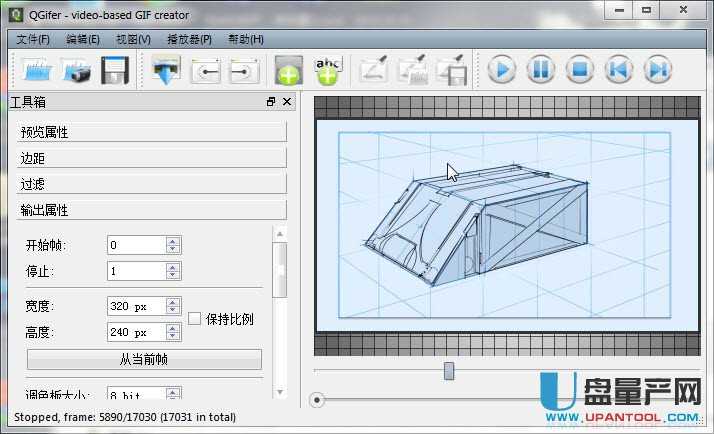Viewport: 714px width, 434px height.
Task: Jump to the next frame
Action: pyautogui.click(x=656, y=70)
